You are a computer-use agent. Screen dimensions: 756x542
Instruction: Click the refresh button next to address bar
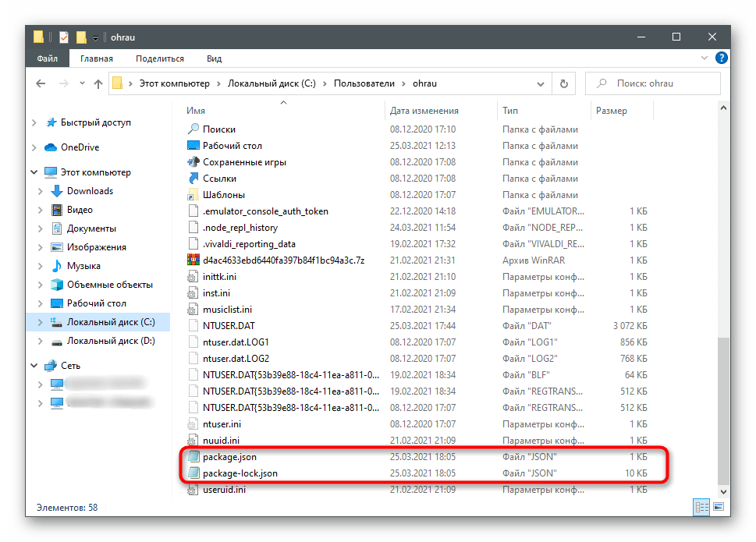[563, 83]
